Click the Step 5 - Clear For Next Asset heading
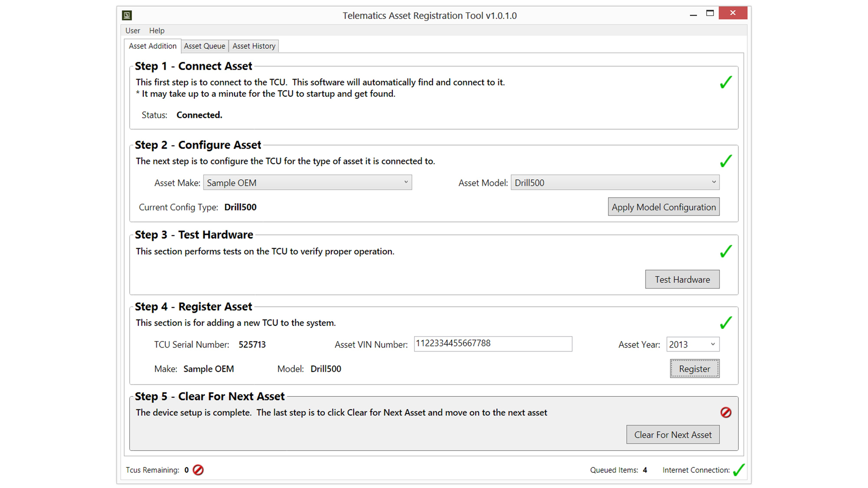 [x=210, y=396]
